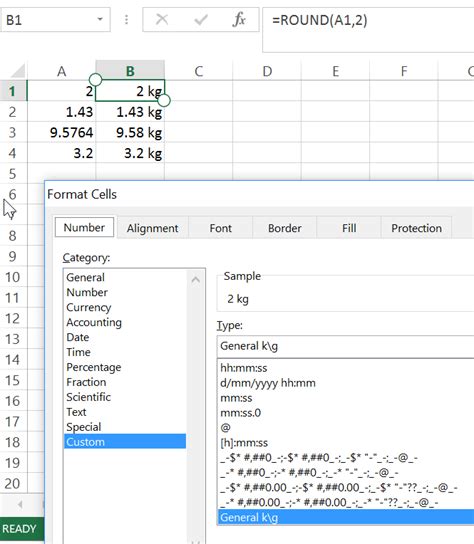Select Scientific in the Category list
474x544 pixels.
point(125,397)
